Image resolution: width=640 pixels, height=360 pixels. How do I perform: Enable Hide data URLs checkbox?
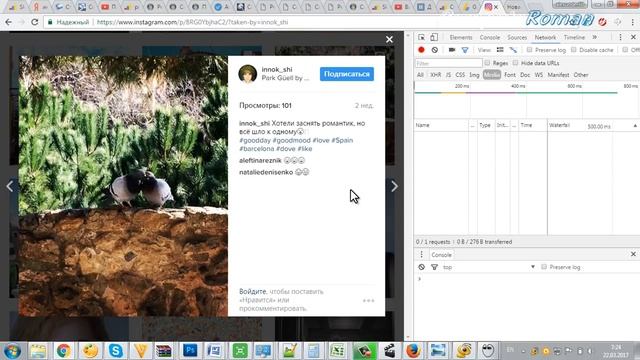click(516, 63)
